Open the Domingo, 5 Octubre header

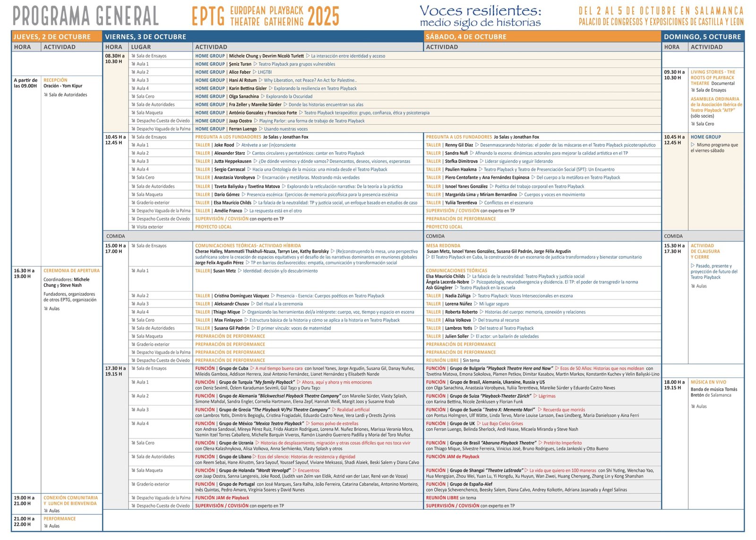coord(702,36)
